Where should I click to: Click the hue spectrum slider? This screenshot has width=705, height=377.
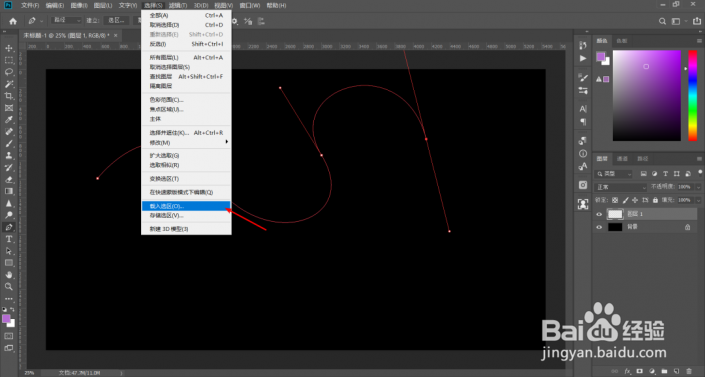(x=692, y=95)
